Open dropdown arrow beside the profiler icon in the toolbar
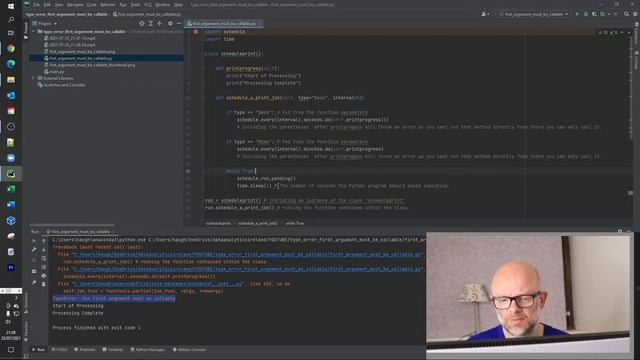The height and width of the screenshot is (360, 640). (x=609, y=14)
